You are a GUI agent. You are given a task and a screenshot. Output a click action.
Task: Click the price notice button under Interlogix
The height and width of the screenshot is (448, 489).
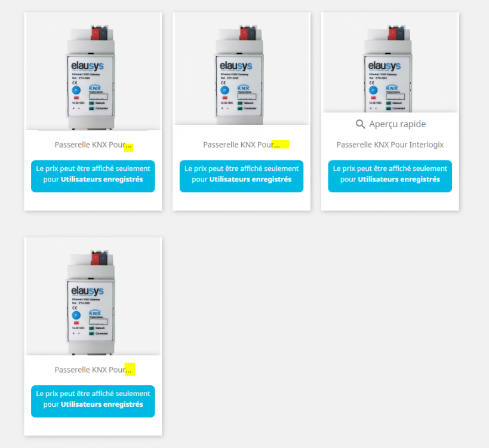tap(390, 176)
